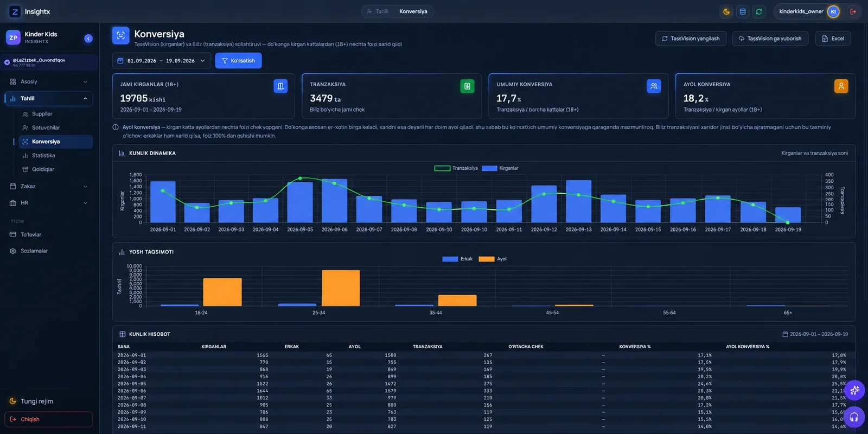
Task: Click the SANA column header
Action: coord(124,347)
